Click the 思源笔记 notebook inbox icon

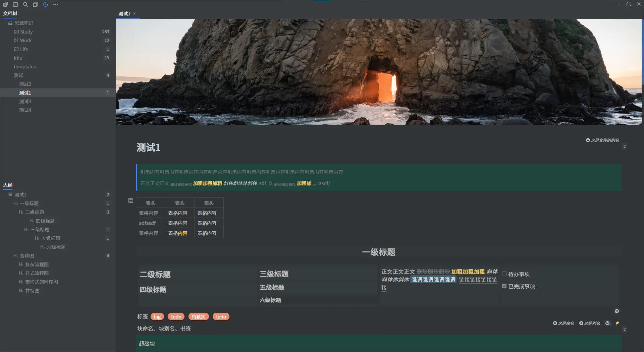coord(10,23)
